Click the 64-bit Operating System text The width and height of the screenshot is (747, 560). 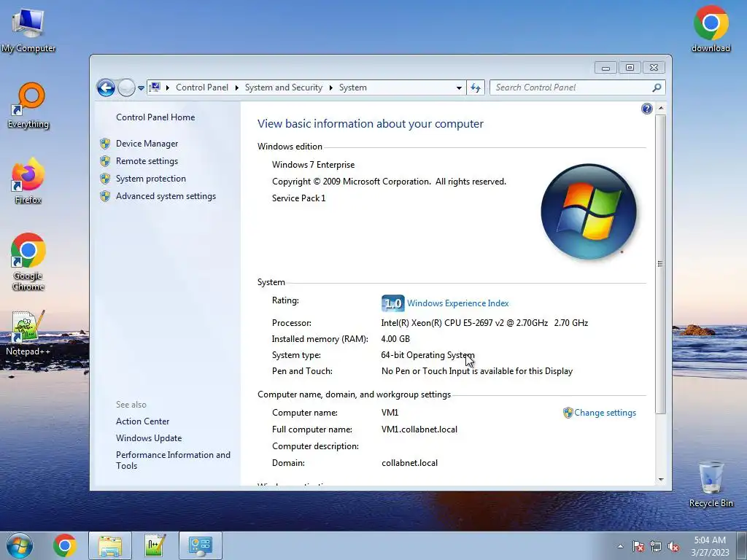pos(427,355)
